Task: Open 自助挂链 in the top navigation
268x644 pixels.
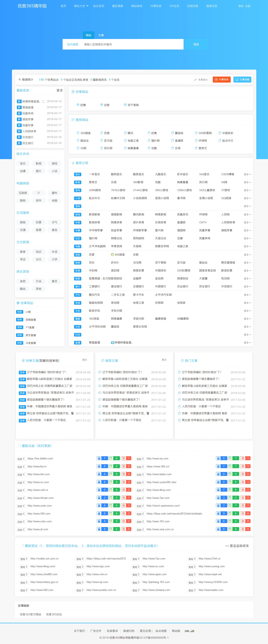Action: (x=193, y=6)
